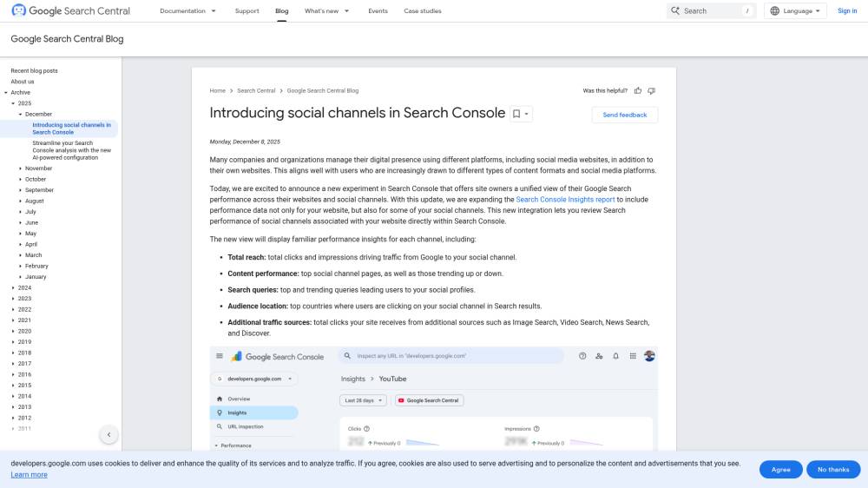
Task: Select Introducing social channels sidebar entry
Action: coord(71,129)
